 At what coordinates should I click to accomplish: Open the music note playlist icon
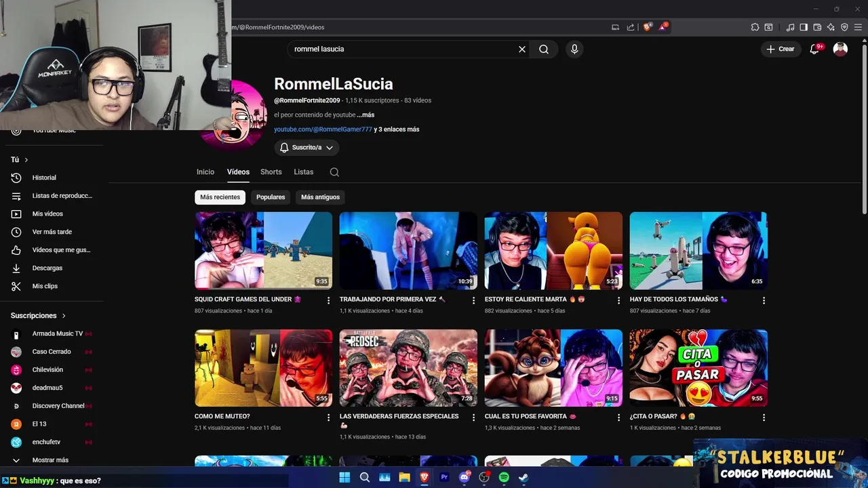tap(790, 27)
